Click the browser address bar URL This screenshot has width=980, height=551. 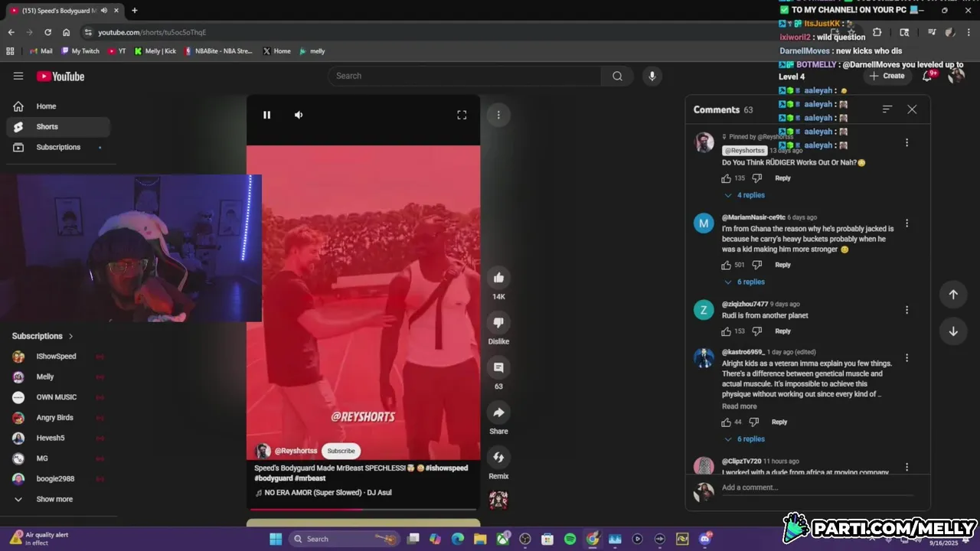pos(152,32)
